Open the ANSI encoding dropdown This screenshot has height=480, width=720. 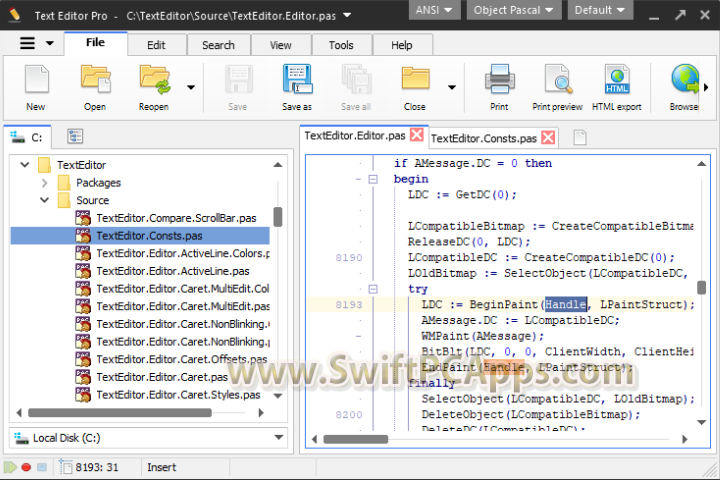click(434, 10)
